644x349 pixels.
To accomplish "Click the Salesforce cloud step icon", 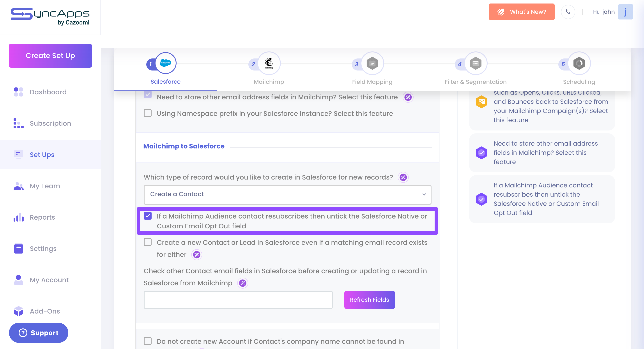I will pos(166,63).
